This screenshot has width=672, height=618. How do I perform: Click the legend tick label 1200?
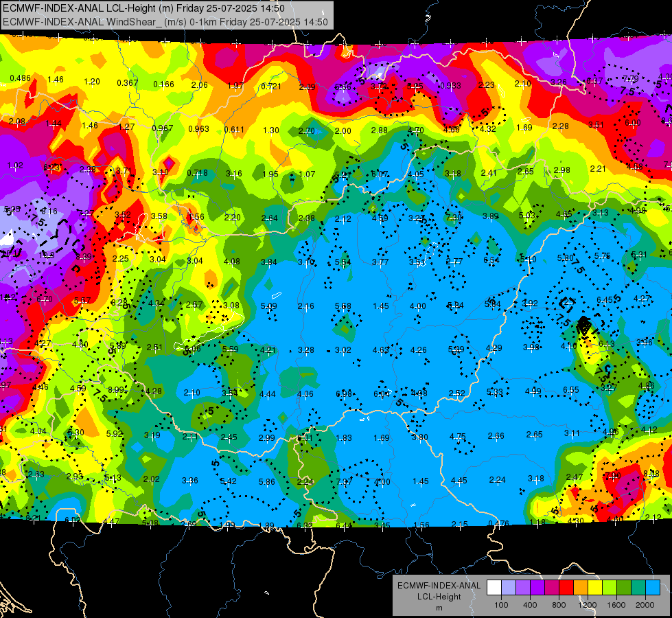tap(588, 605)
